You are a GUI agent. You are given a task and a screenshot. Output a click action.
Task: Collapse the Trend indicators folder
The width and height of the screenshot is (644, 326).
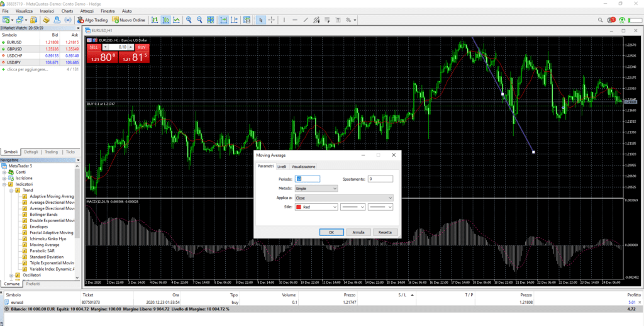pos(11,190)
